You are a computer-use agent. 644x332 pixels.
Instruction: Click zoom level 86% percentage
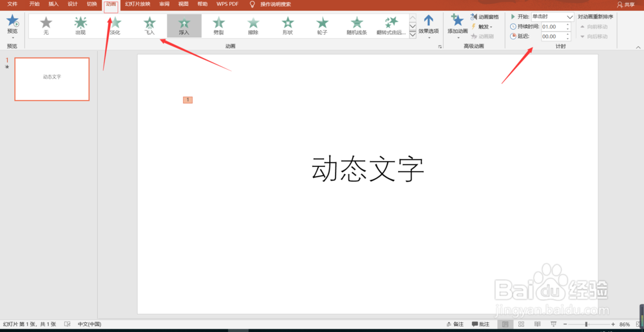(x=625, y=324)
